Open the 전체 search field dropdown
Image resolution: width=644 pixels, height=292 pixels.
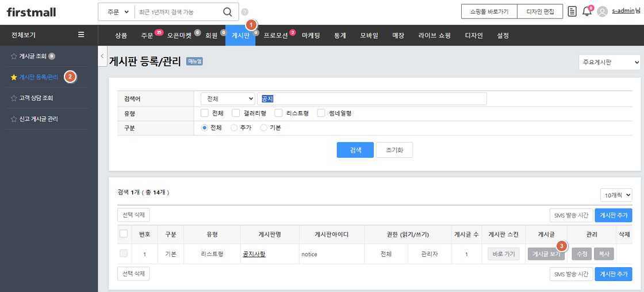point(228,99)
